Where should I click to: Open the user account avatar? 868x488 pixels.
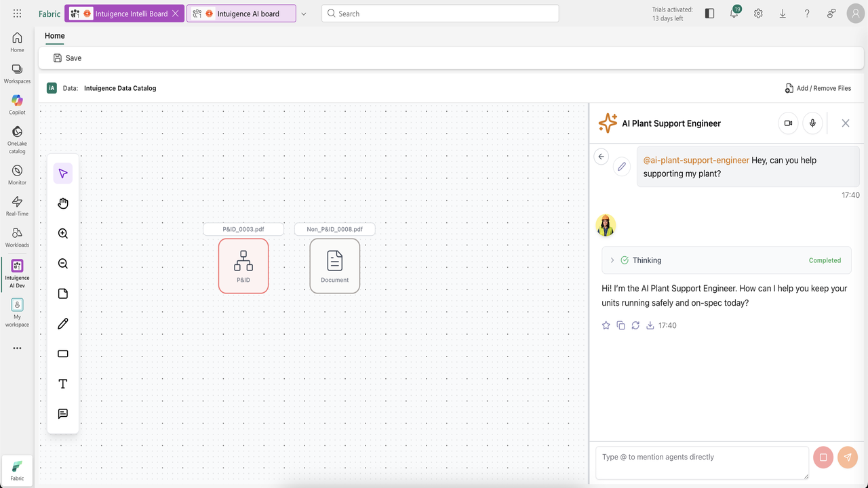click(855, 14)
